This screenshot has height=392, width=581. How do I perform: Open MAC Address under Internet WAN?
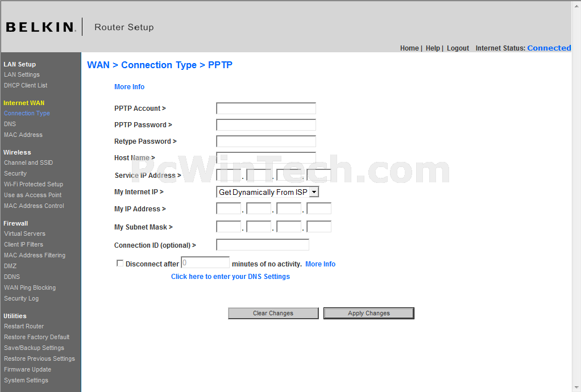[x=23, y=135]
